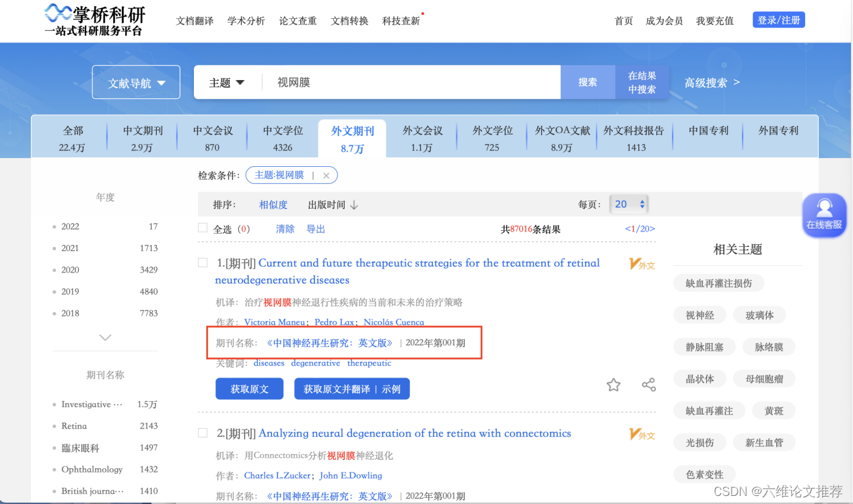Click the 外文 badge on result 2
The width and height of the screenshot is (853, 504).
pos(642,434)
